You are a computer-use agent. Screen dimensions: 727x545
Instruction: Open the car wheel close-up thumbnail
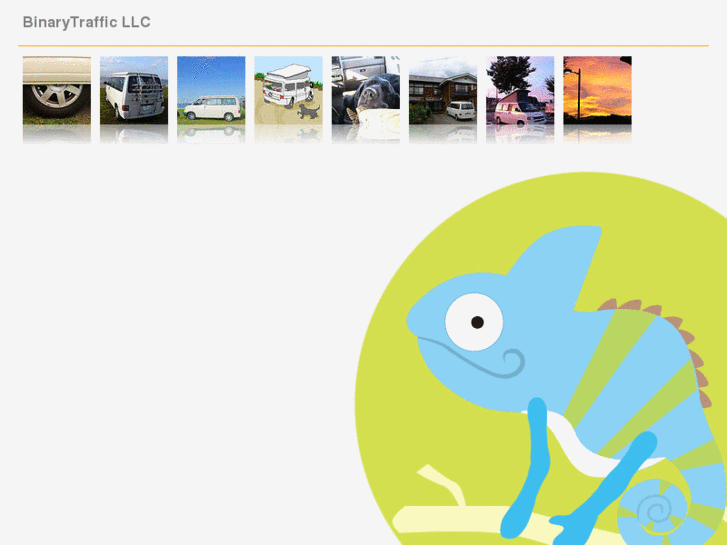coord(57,90)
